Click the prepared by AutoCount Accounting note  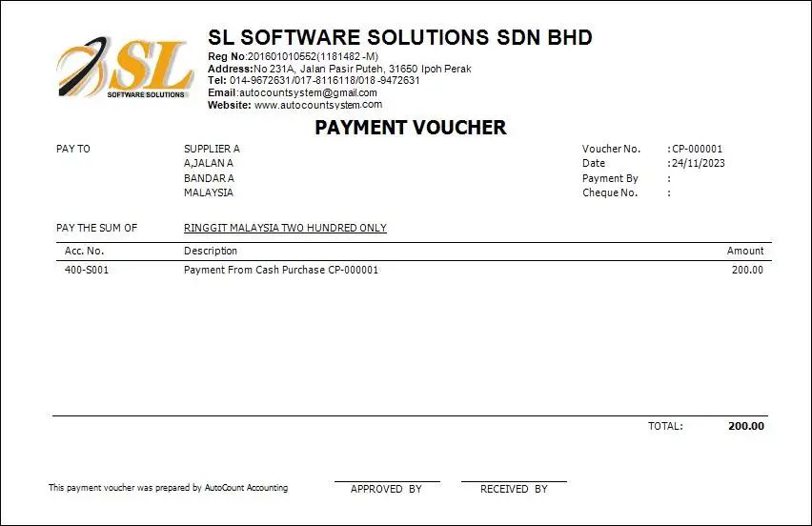pos(169,488)
